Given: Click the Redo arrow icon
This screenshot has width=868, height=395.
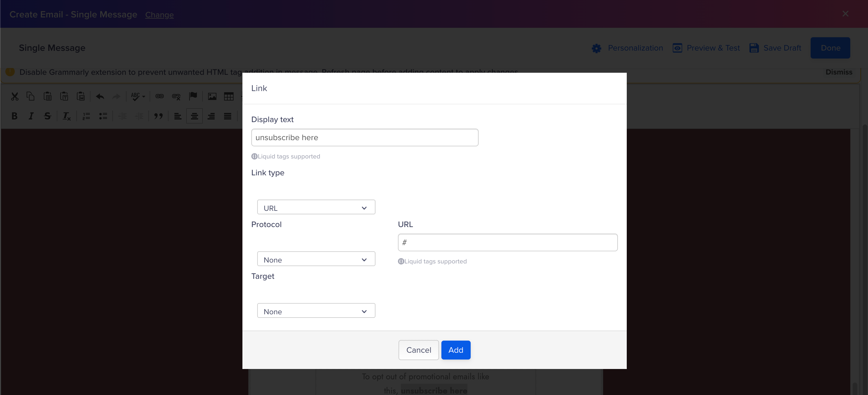Looking at the screenshot, I should [116, 96].
